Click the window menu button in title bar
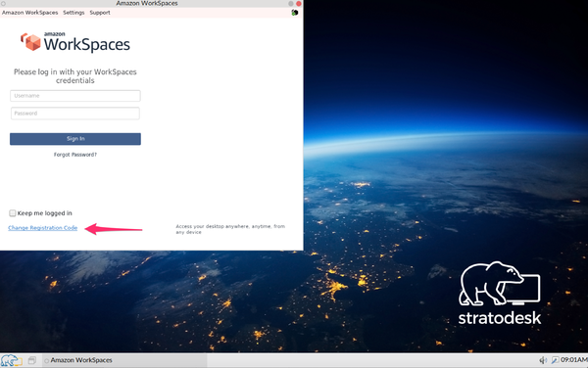 tap(3, 3)
